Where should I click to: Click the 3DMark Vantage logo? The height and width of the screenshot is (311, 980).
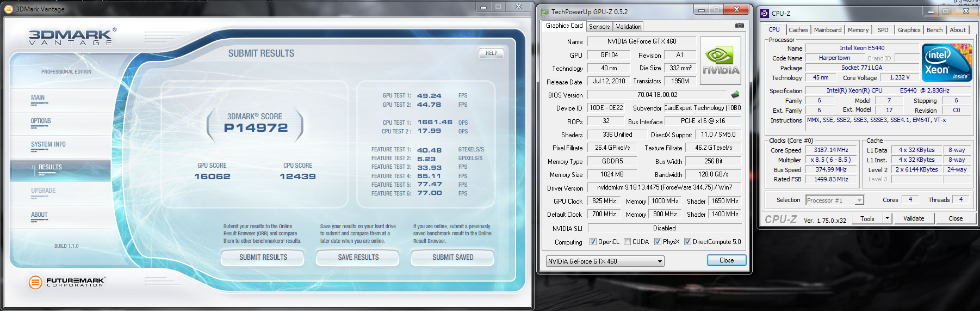pyautogui.click(x=72, y=36)
